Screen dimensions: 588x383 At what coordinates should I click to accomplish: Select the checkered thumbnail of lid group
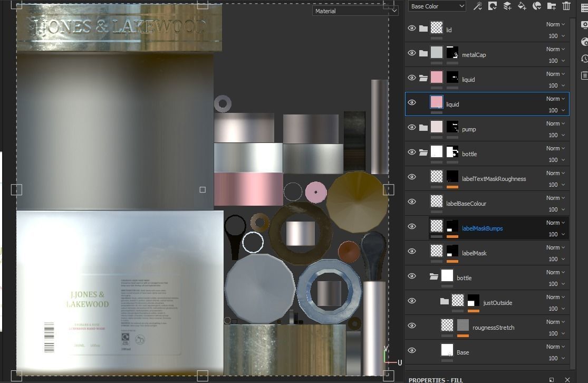(437, 27)
